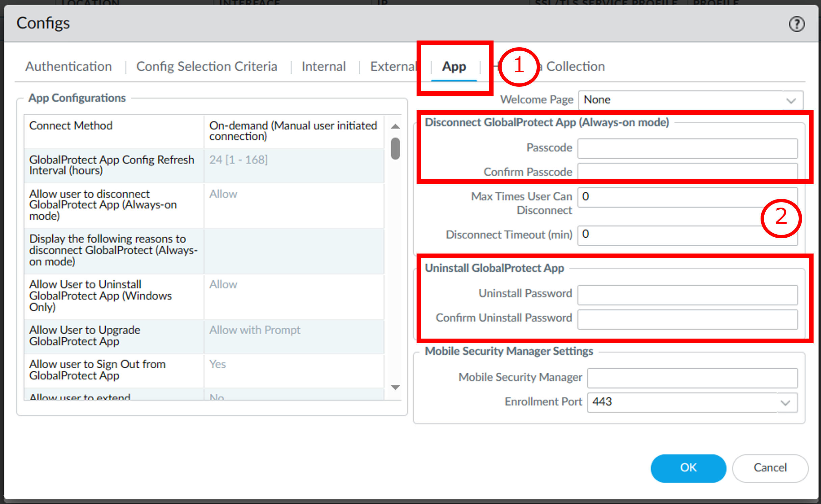Focus the Passcode input field

click(687, 149)
